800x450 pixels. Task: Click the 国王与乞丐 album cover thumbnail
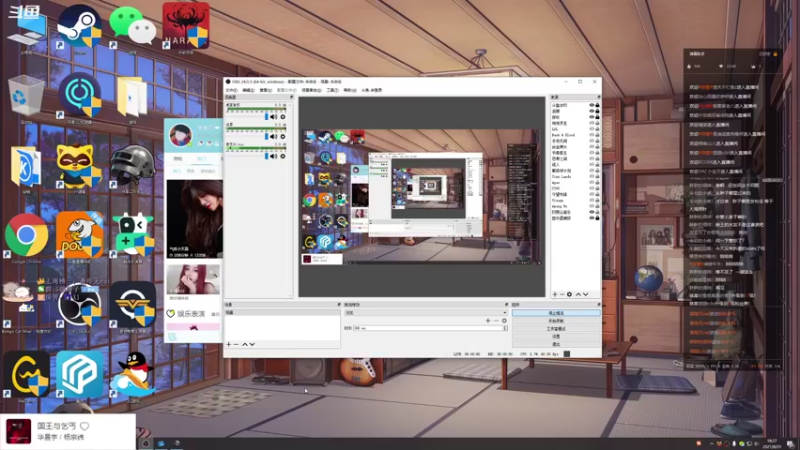pyautogui.click(x=18, y=431)
